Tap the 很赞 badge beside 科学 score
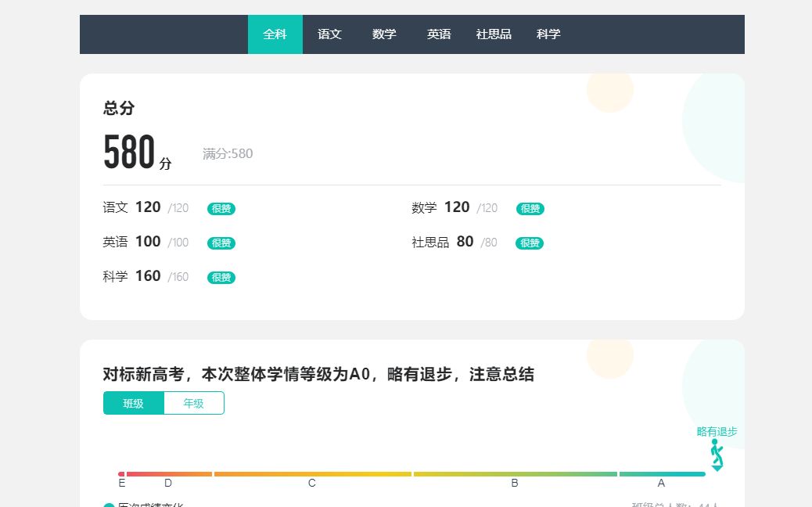Screen dimensions: 812x507 click(x=221, y=278)
